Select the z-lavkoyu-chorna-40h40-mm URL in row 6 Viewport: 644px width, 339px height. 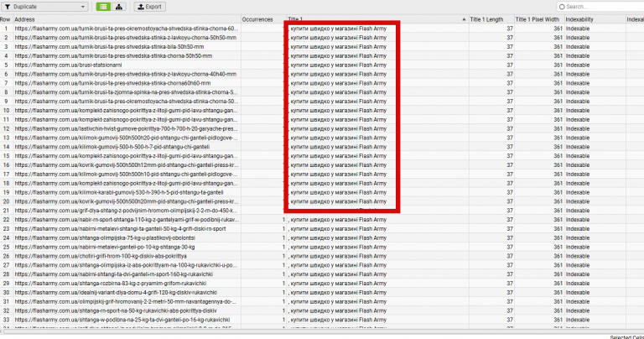(126, 74)
